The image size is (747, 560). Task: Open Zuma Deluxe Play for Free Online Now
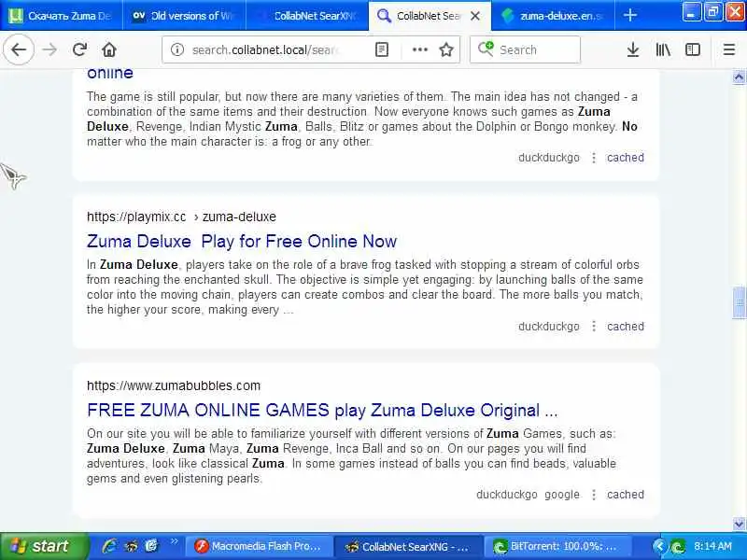click(x=242, y=241)
